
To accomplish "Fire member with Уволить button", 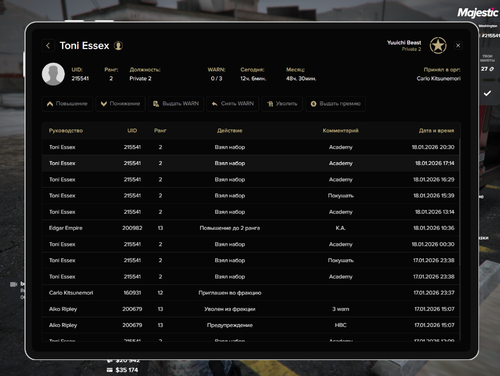I will 282,104.
